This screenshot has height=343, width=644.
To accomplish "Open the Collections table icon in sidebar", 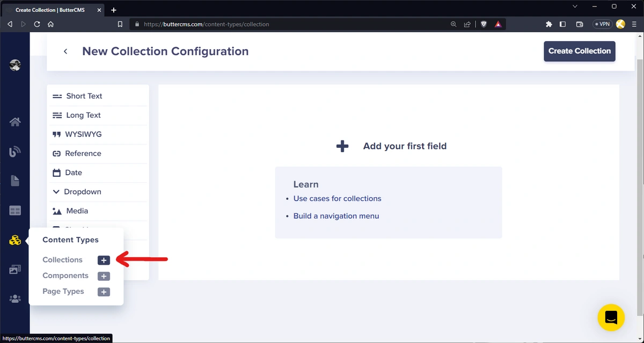I will 15,211.
